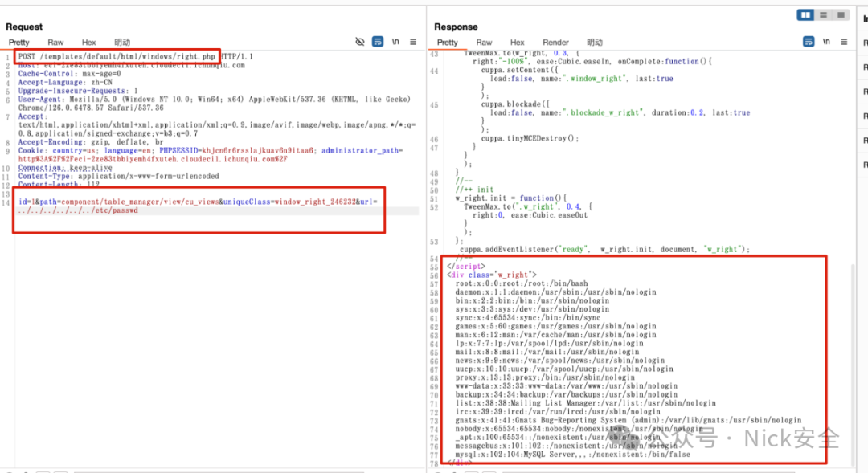Click the User-Agent Mozilla/5.0 header line

click(215, 104)
